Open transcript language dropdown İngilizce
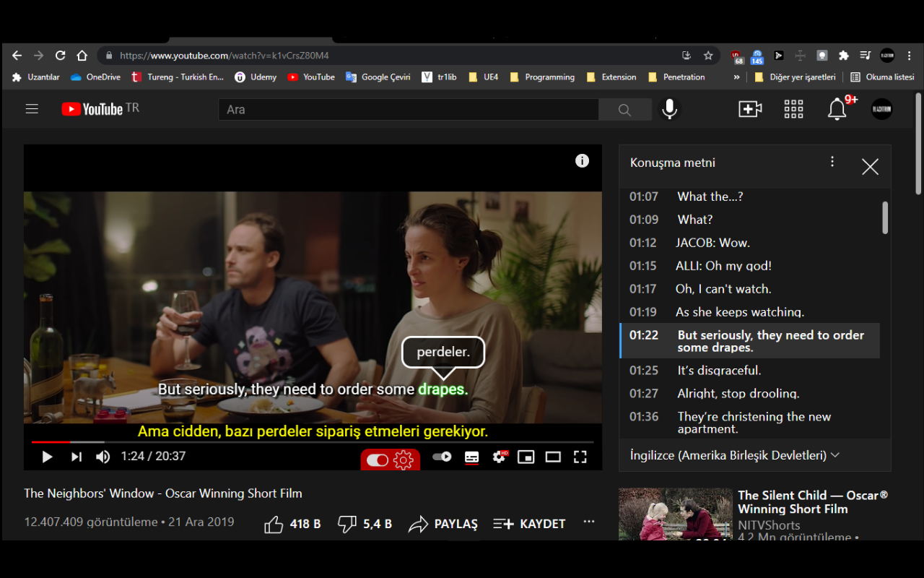924x578 pixels. click(735, 455)
